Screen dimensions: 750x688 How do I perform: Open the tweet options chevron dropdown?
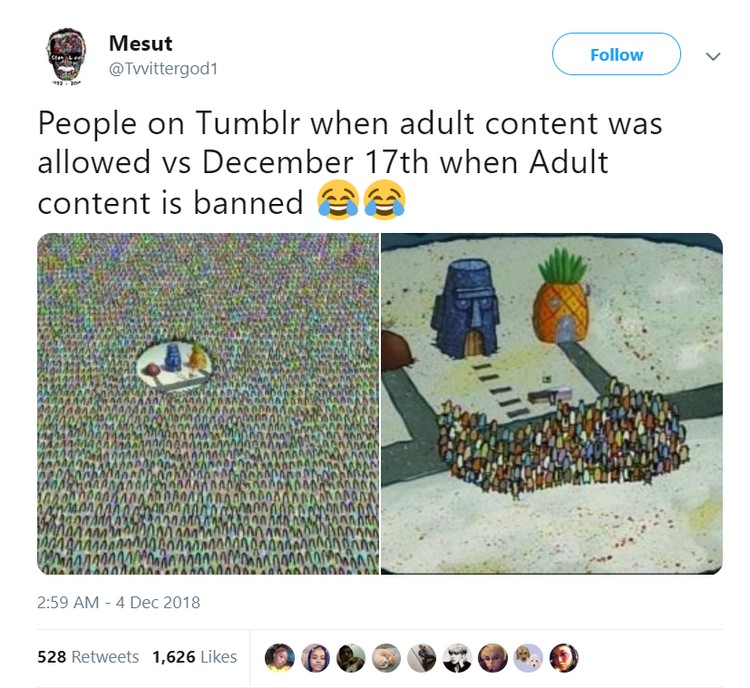[713, 56]
